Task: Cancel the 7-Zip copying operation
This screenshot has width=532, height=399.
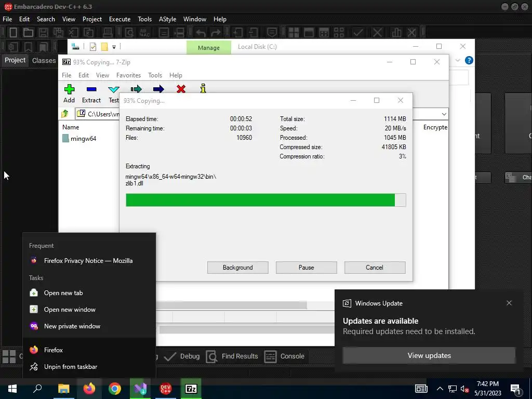Action: click(x=375, y=268)
